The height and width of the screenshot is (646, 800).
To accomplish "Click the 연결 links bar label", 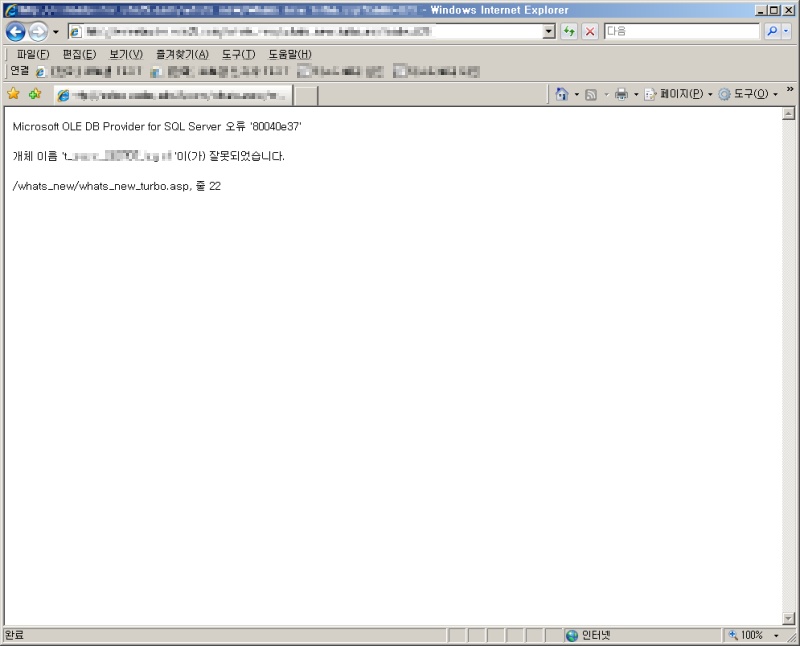I will [20, 71].
